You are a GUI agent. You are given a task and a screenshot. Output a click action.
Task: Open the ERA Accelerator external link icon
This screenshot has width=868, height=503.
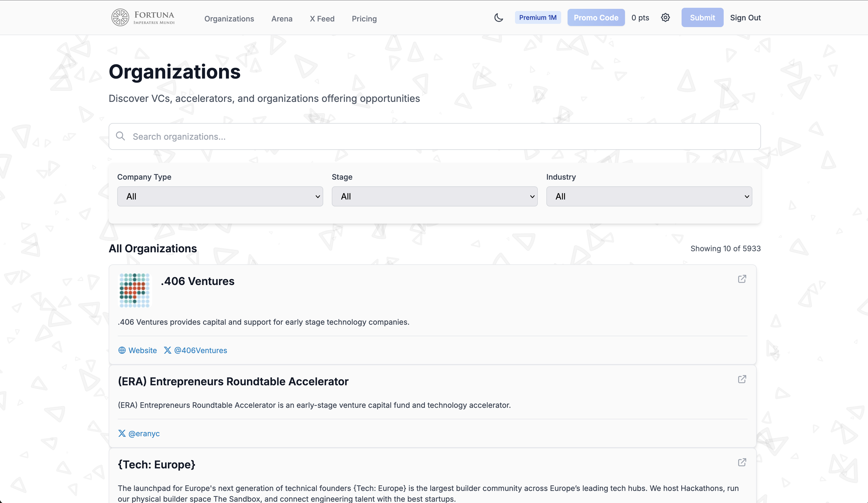coord(742,379)
